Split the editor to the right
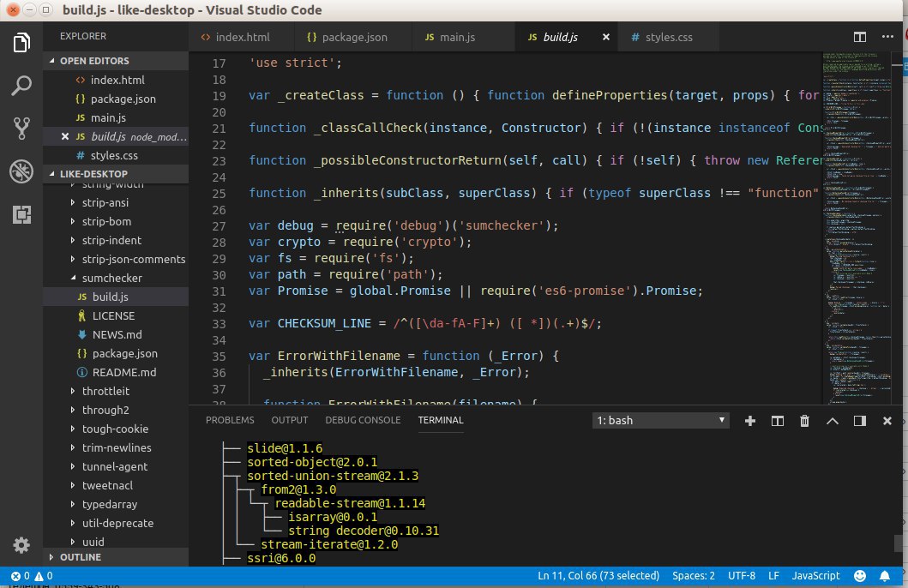 pos(860,38)
